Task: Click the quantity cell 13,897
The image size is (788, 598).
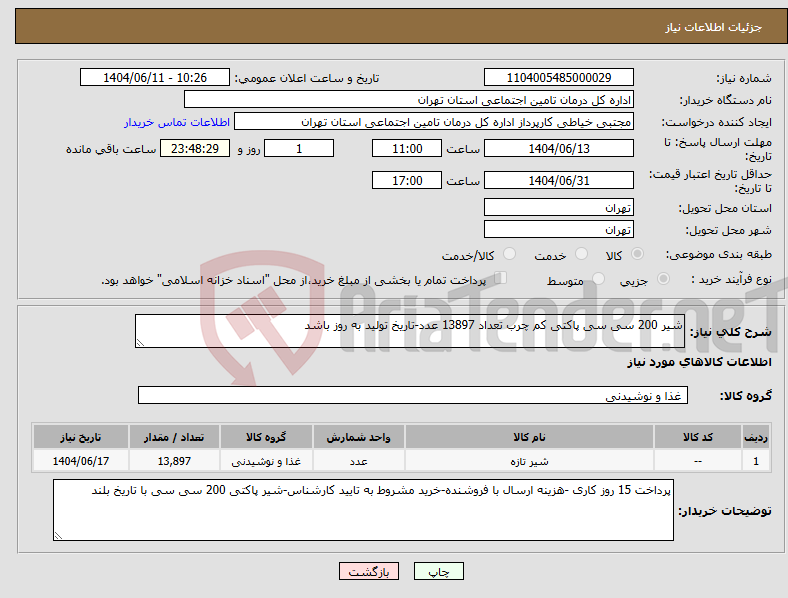Action: click(x=174, y=461)
